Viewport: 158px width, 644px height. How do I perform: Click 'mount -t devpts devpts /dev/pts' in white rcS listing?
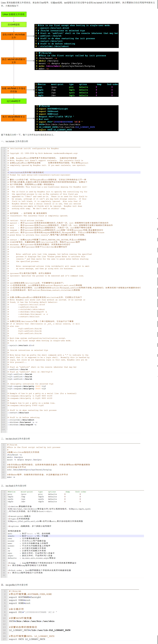point(24,460)
